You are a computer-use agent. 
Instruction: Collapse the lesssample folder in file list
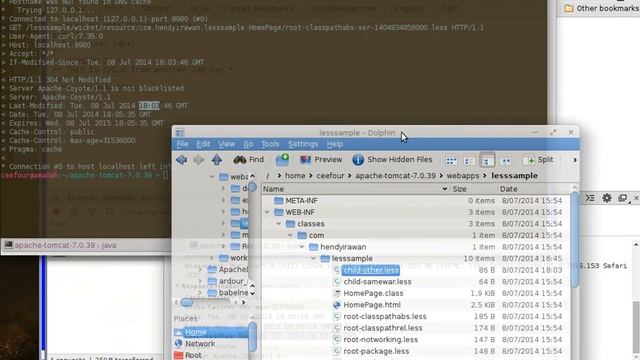[x=313, y=258]
